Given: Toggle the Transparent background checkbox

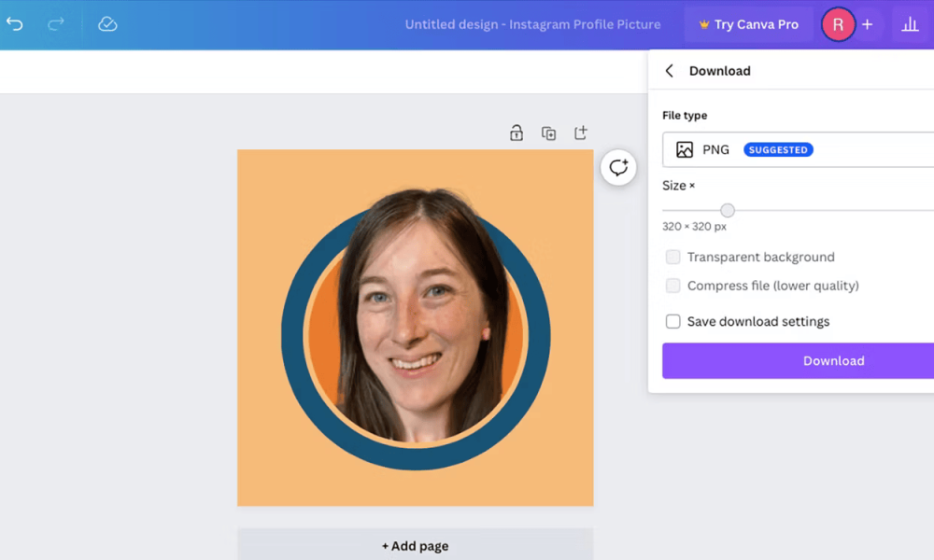Looking at the screenshot, I should pos(672,257).
